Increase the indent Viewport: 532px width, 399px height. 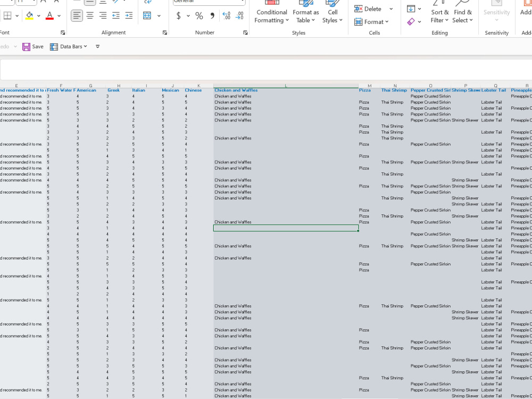pyautogui.click(x=129, y=15)
